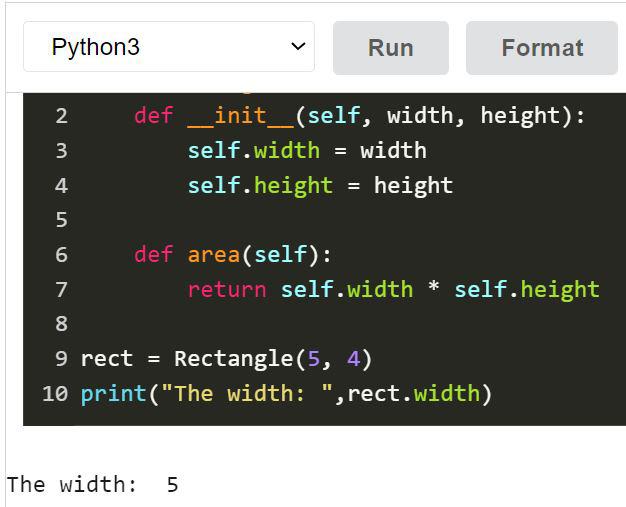
Task: Click line number 9 in the gutter
Action: tap(62, 359)
